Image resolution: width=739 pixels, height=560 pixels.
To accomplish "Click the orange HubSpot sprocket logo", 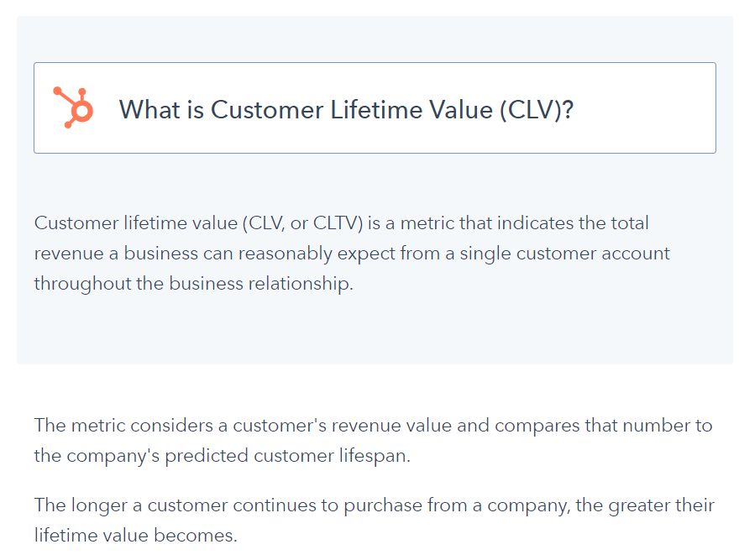I will coord(73,107).
